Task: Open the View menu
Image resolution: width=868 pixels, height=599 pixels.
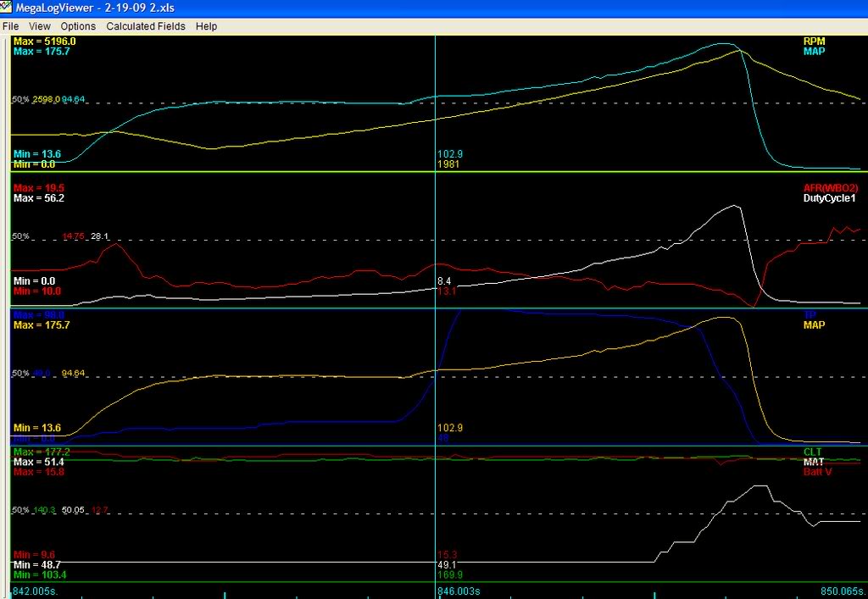Action: (40, 26)
